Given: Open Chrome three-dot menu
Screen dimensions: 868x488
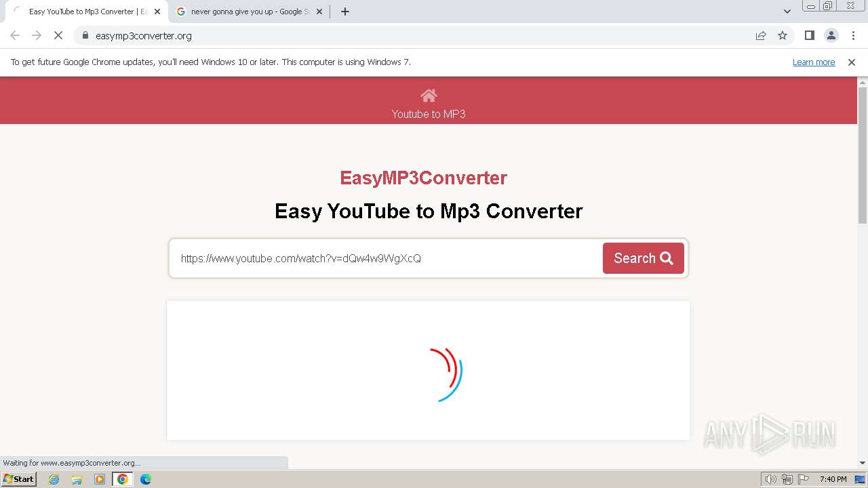Looking at the screenshot, I should pos(853,35).
